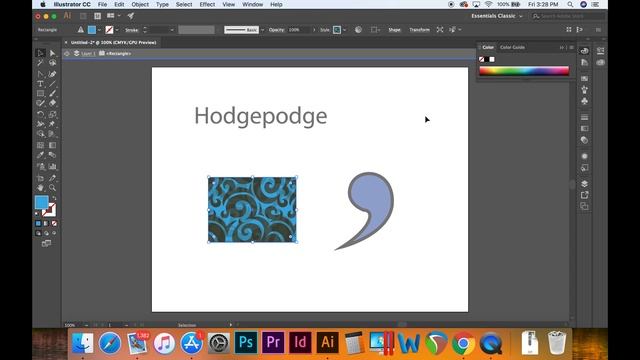Select the Paintbrush tool
Screen dimensions: 640x360
pyautogui.click(x=52, y=93)
